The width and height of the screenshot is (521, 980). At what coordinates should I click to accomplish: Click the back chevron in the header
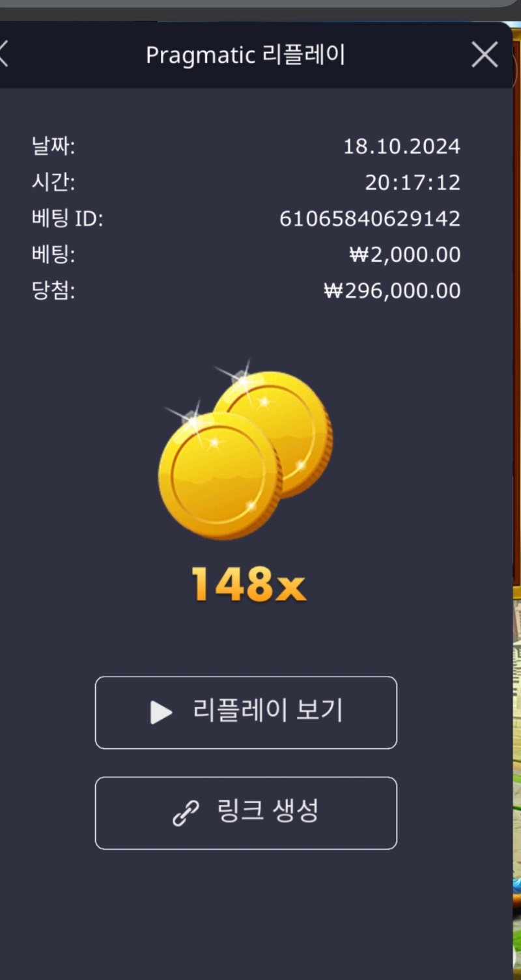pyautogui.click(x=3, y=55)
